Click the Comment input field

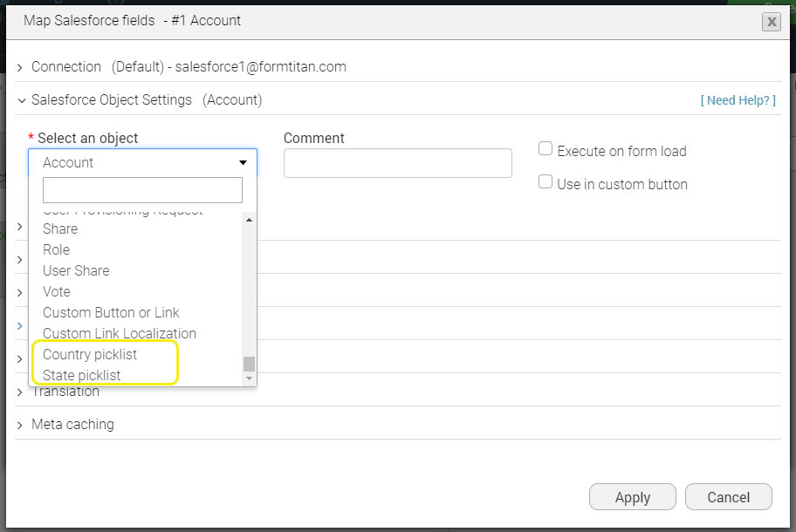click(x=397, y=163)
